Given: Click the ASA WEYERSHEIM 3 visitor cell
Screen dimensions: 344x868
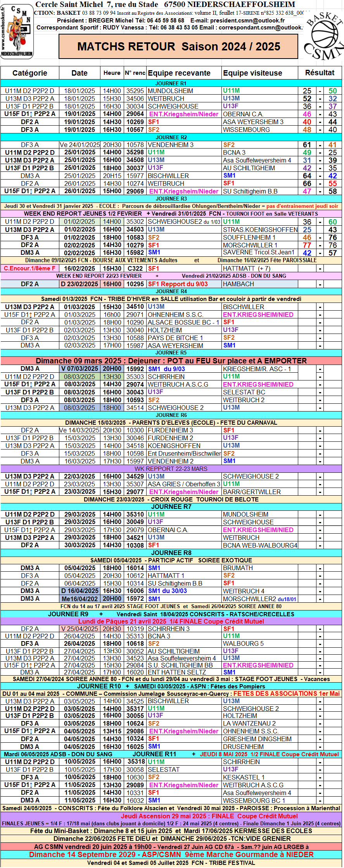Looking at the screenshot, I should [260, 122].
